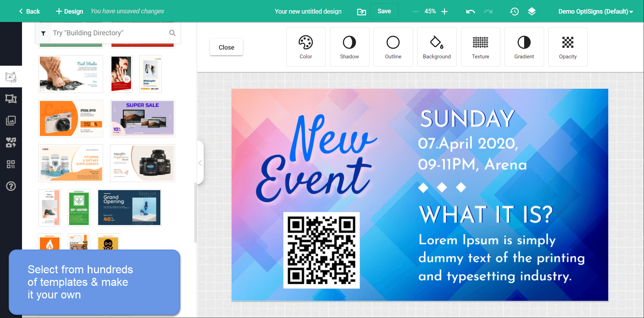Screen dimensions: 644x318
Task: Select the SUNDAY heading on canvas
Action: [468, 119]
